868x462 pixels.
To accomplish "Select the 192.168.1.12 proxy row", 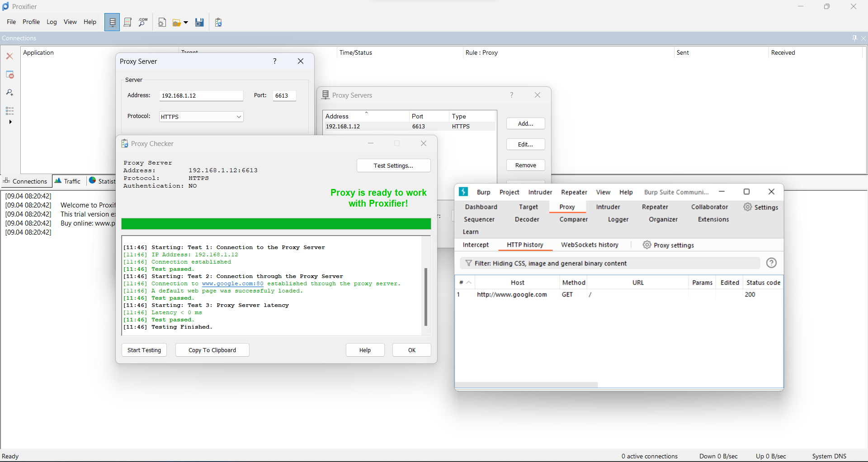I will pos(409,127).
